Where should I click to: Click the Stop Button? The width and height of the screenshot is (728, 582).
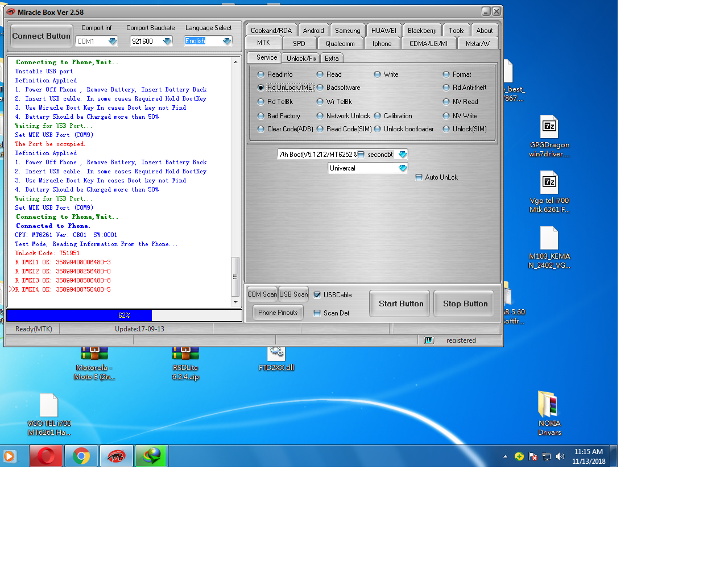[x=465, y=304]
